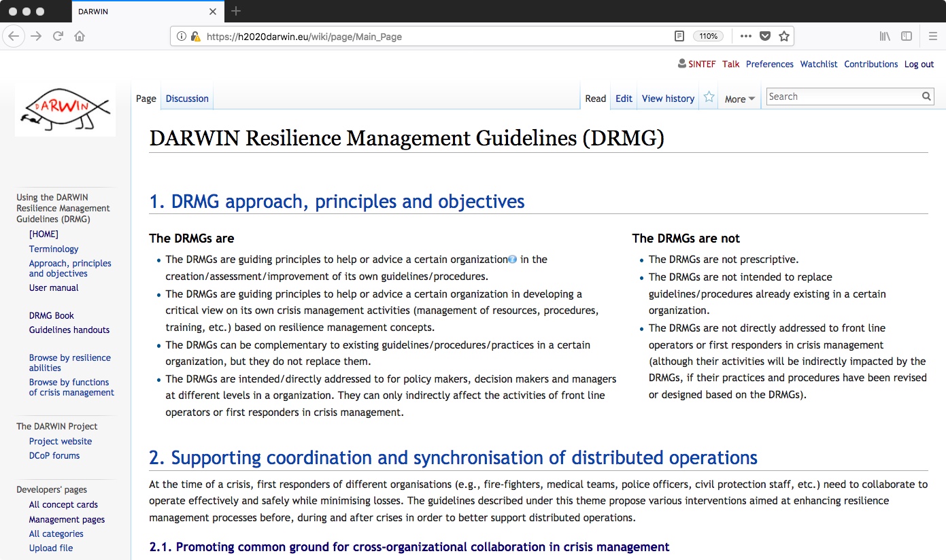Open the reader view icon in address bar
This screenshot has width=946, height=560.
coord(679,37)
